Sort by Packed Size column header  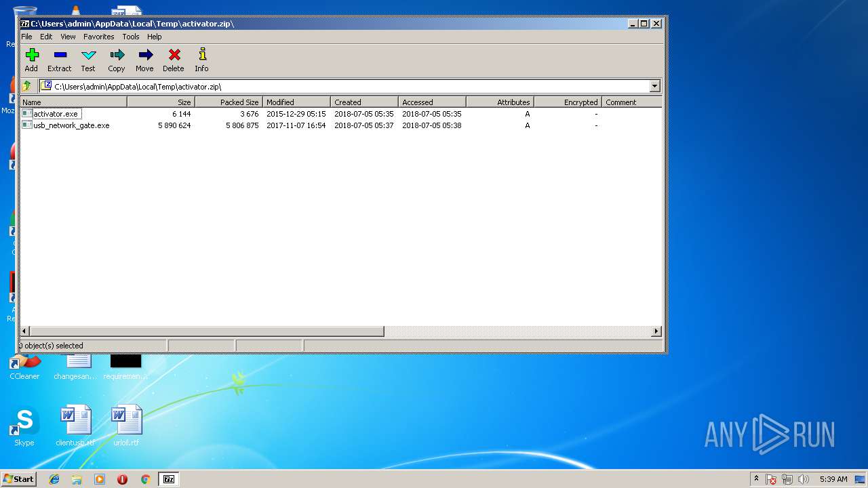point(229,102)
